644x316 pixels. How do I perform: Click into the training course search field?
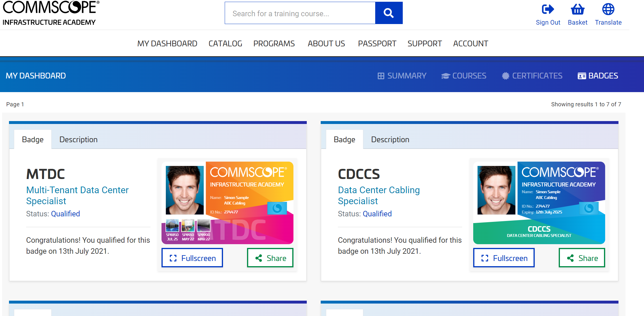click(x=300, y=13)
